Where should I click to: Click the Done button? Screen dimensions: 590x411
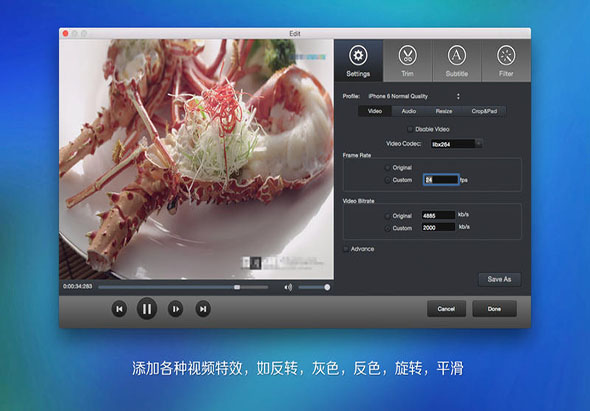[494, 309]
